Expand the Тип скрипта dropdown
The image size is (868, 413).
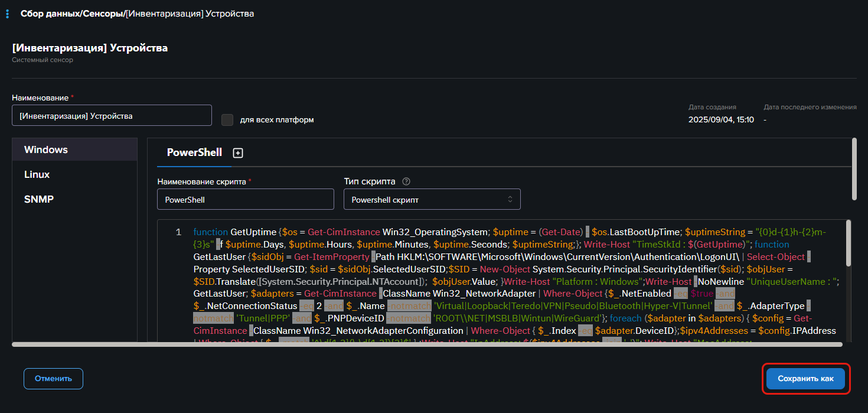tap(432, 200)
